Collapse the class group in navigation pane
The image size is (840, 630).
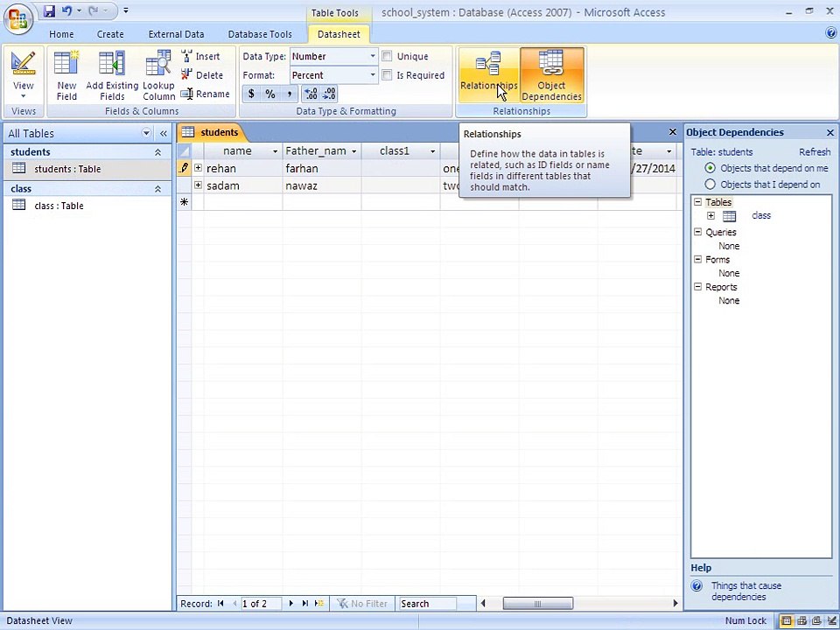(x=158, y=189)
